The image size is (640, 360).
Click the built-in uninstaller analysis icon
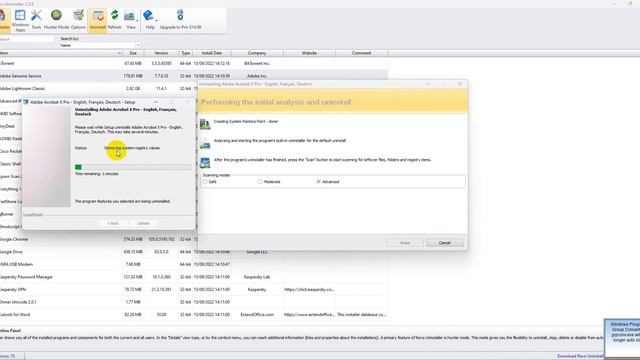pyautogui.click(x=205, y=143)
